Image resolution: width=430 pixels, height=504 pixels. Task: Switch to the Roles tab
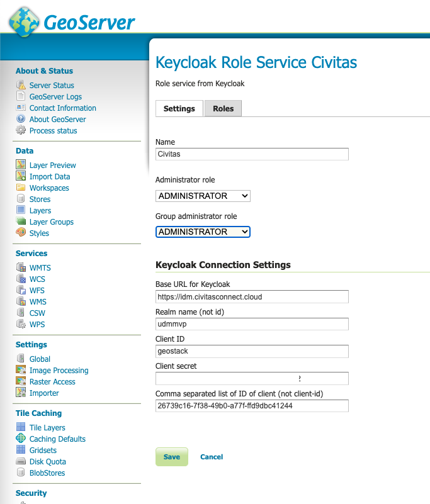pyautogui.click(x=223, y=109)
